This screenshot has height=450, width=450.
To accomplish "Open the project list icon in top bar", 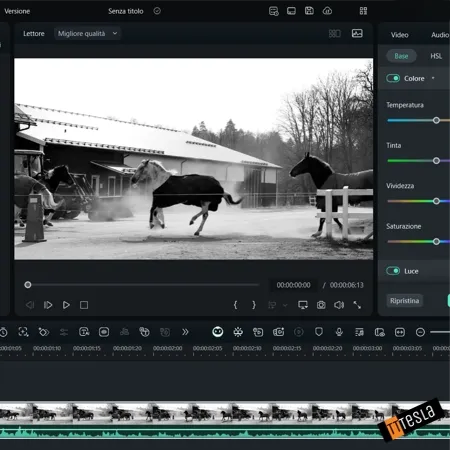I will click(274, 11).
